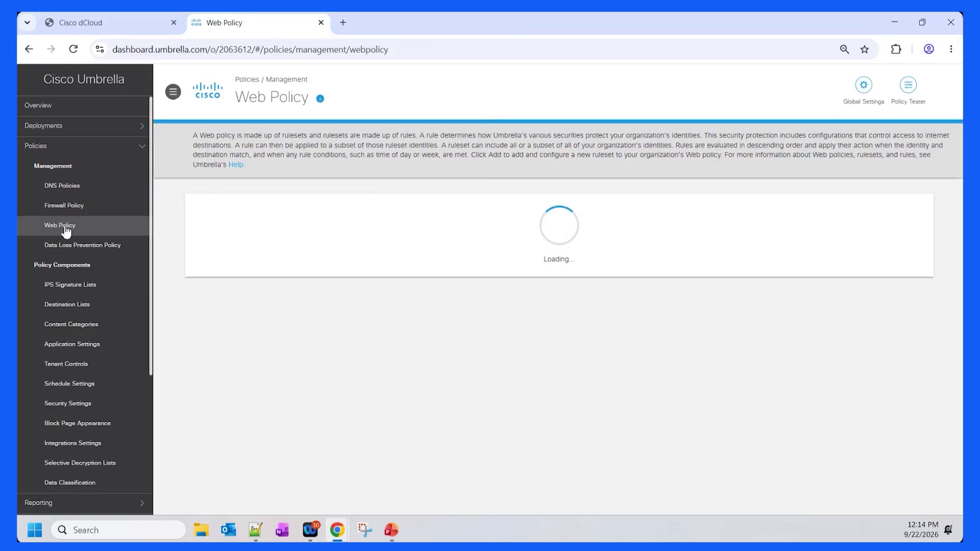Open Global Settings gear icon
980x551 pixels.
(x=863, y=85)
